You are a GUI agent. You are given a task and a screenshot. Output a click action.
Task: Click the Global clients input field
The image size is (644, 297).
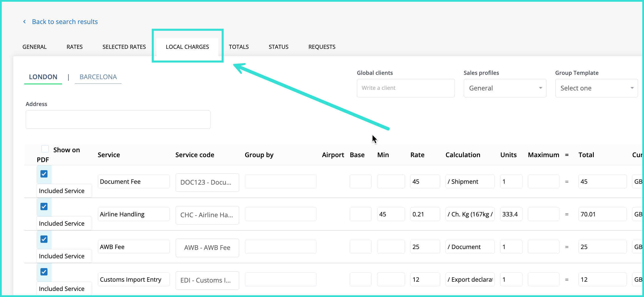[x=405, y=88]
